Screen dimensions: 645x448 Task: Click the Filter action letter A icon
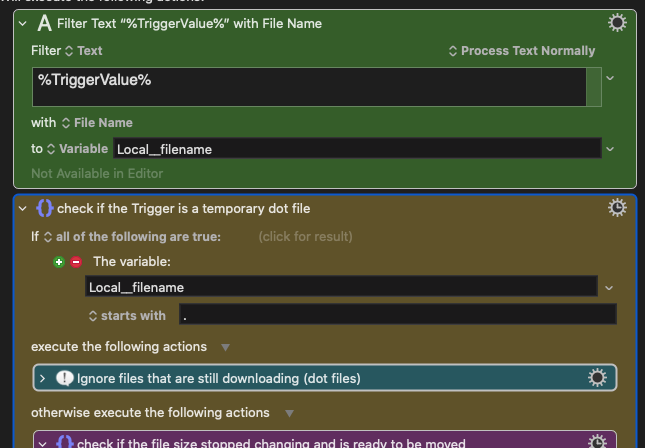[44, 23]
